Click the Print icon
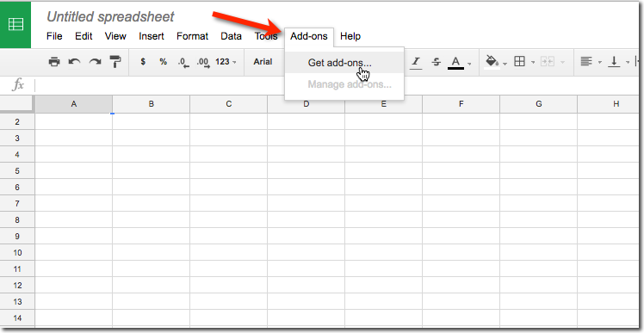The image size is (644, 333). tap(54, 62)
